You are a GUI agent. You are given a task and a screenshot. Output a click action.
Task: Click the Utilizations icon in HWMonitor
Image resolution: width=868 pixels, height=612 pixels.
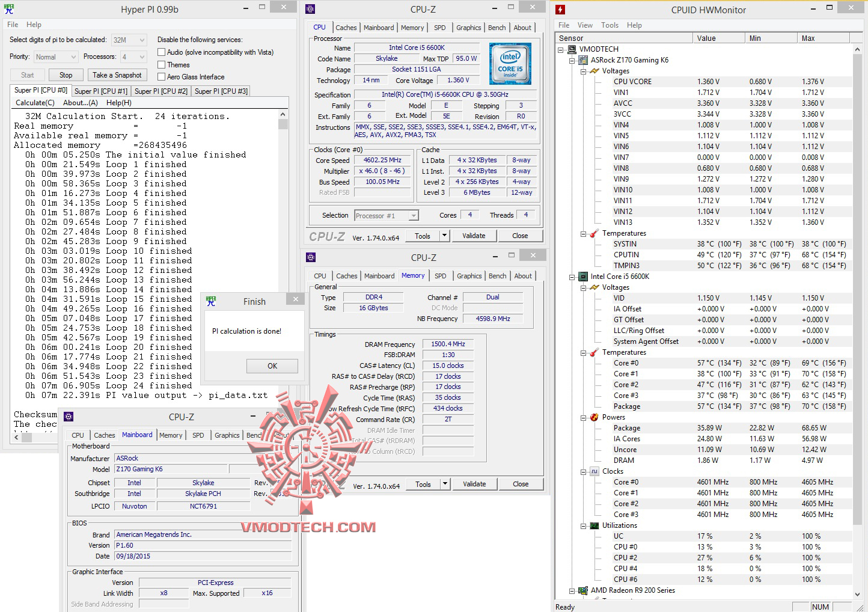point(594,525)
